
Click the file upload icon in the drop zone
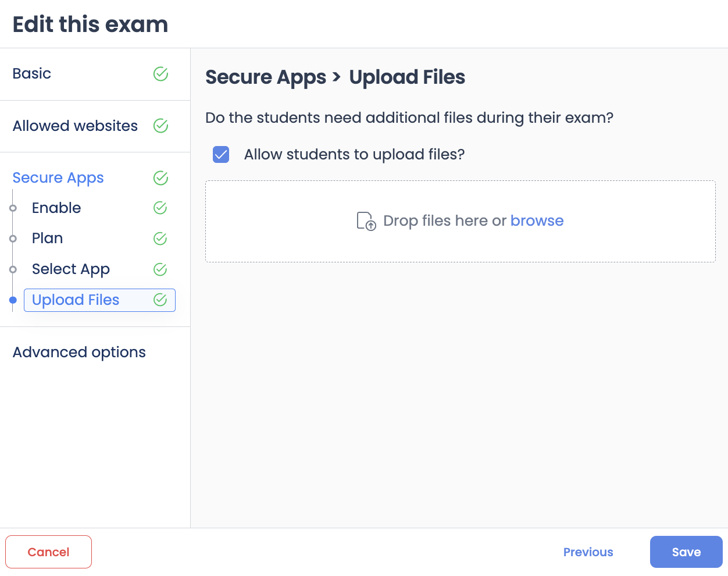coord(365,221)
